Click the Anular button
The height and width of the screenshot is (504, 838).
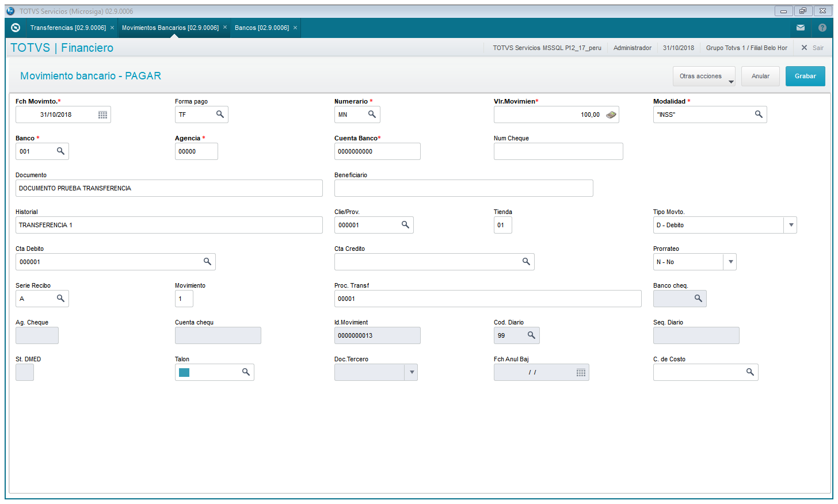pyautogui.click(x=760, y=76)
